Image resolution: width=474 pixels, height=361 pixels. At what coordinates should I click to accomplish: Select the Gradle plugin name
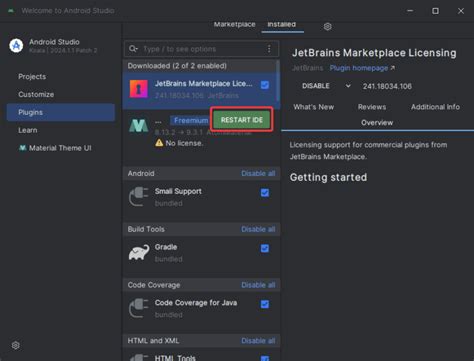tap(166, 247)
